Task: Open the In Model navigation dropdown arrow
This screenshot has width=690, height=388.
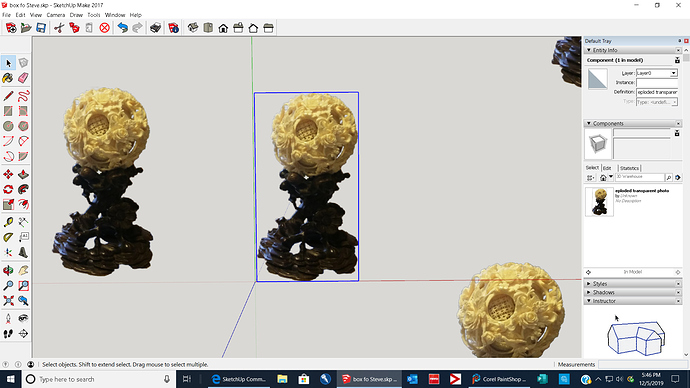Action: 611,177
